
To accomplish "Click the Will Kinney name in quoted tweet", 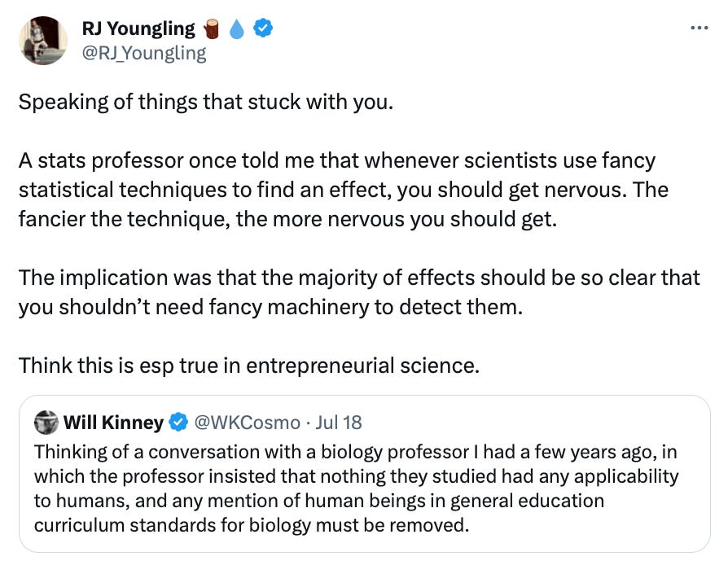I will [x=113, y=423].
